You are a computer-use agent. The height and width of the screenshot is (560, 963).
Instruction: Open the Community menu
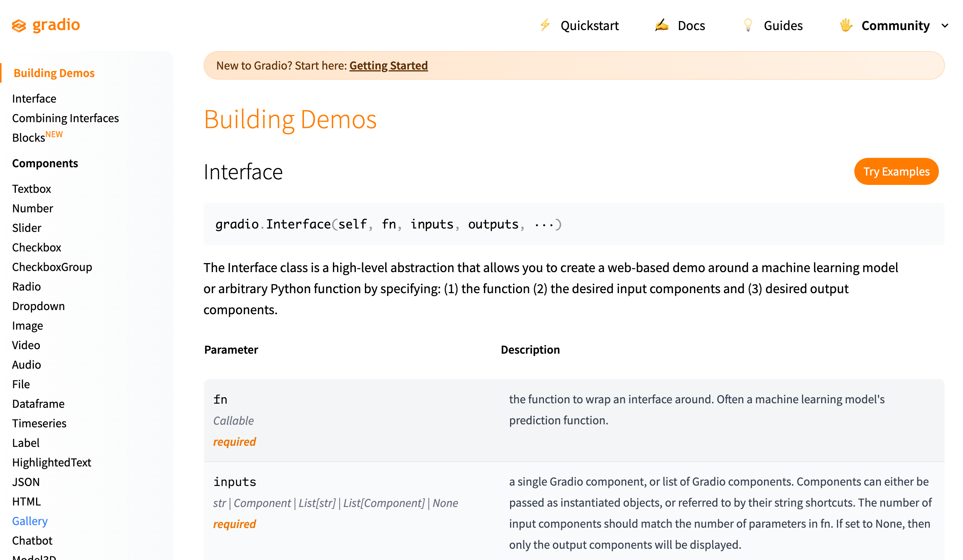point(895,26)
